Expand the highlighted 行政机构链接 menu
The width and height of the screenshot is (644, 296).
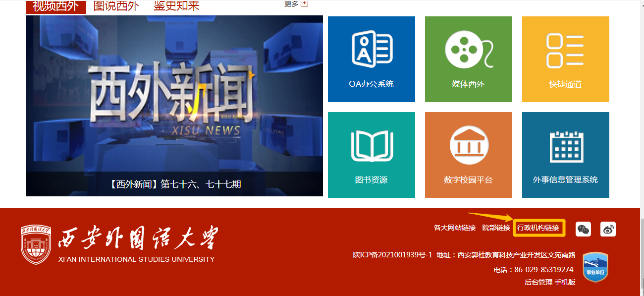click(x=538, y=228)
